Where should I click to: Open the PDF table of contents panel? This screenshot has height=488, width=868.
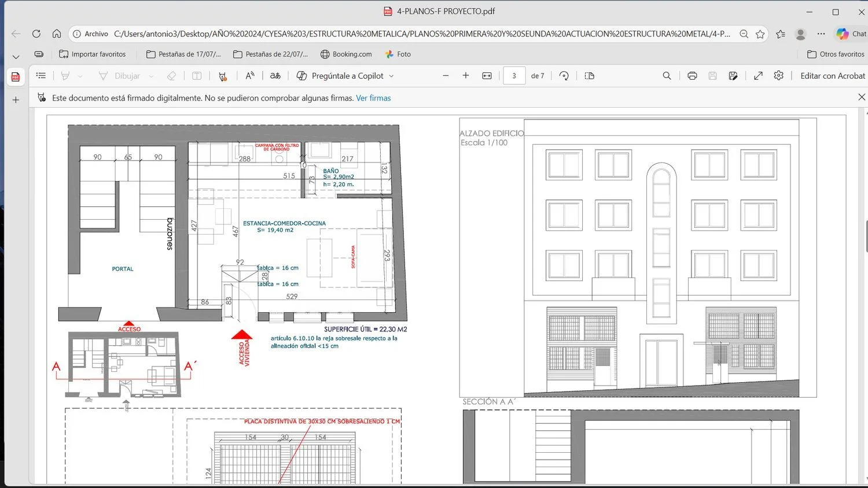[x=41, y=76]
